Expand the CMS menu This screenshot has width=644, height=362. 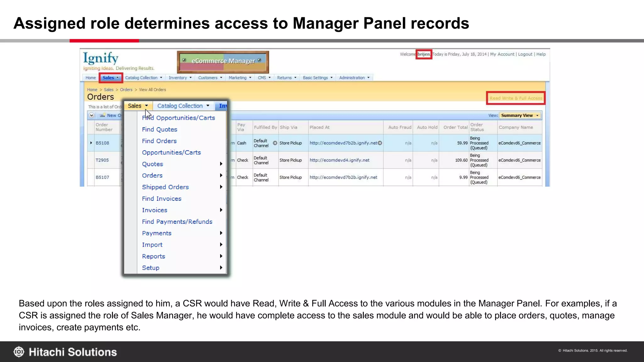264,78
